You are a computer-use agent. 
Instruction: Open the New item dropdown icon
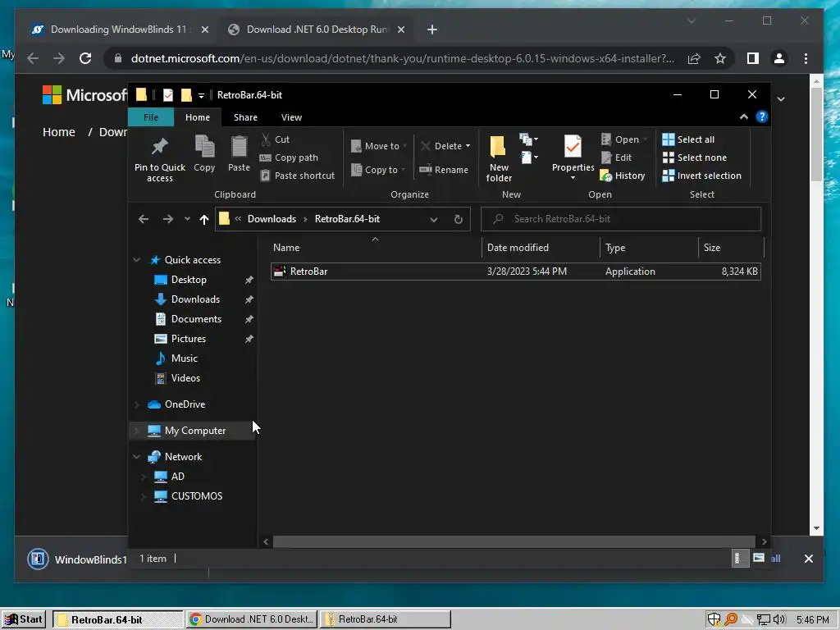[x=528, y=139]
